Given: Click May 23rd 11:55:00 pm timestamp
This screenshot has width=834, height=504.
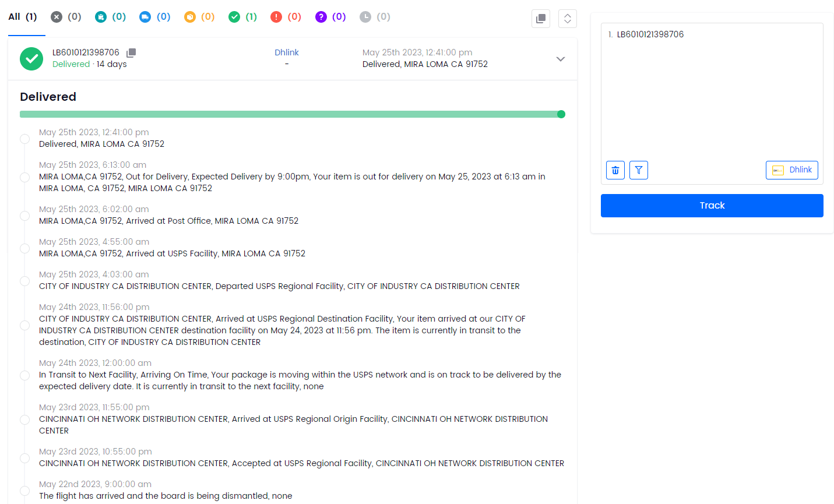Looking at the screenshot, I should (x=94, y=407).
